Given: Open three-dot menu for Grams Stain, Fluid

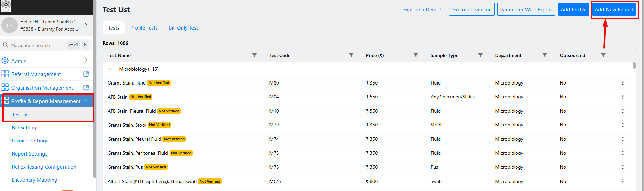Looking at the screenshot, I should point(623,83).
